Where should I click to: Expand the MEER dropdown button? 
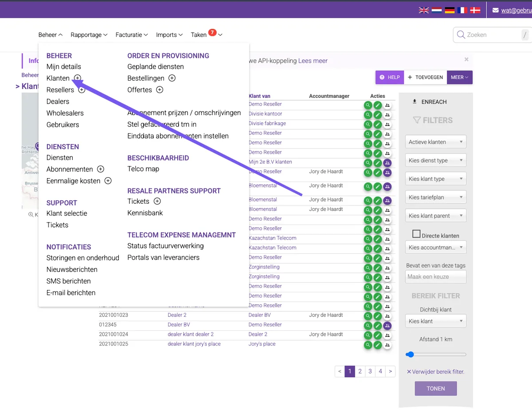click(460, 77)
